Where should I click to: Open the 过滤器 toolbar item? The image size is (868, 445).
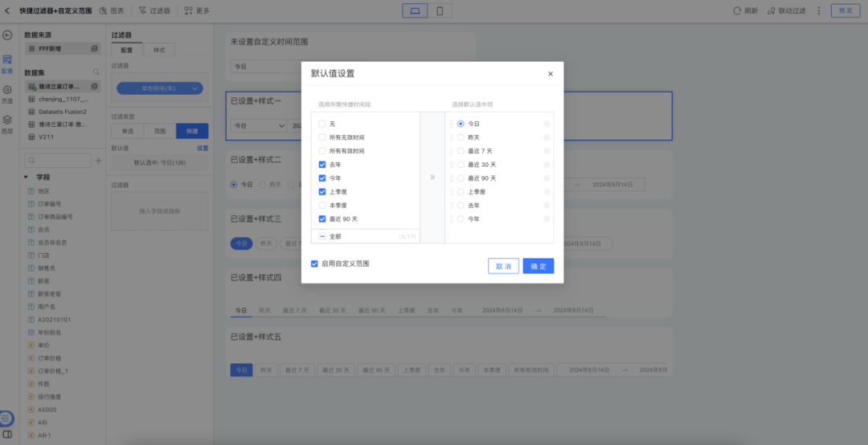coord(154,10)
